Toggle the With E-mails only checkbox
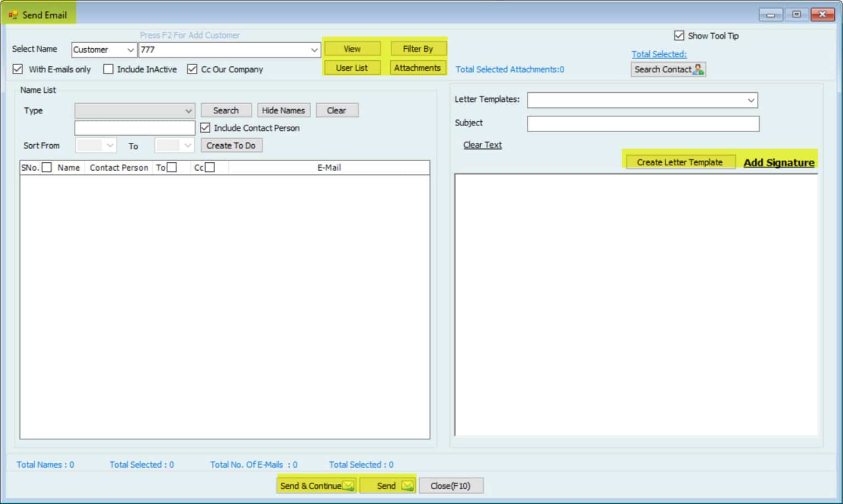 tap(18, 69)
